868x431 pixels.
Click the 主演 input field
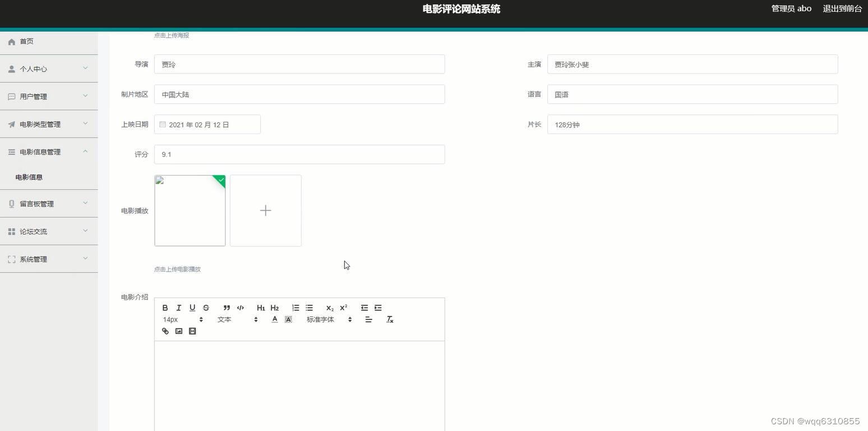692,64
